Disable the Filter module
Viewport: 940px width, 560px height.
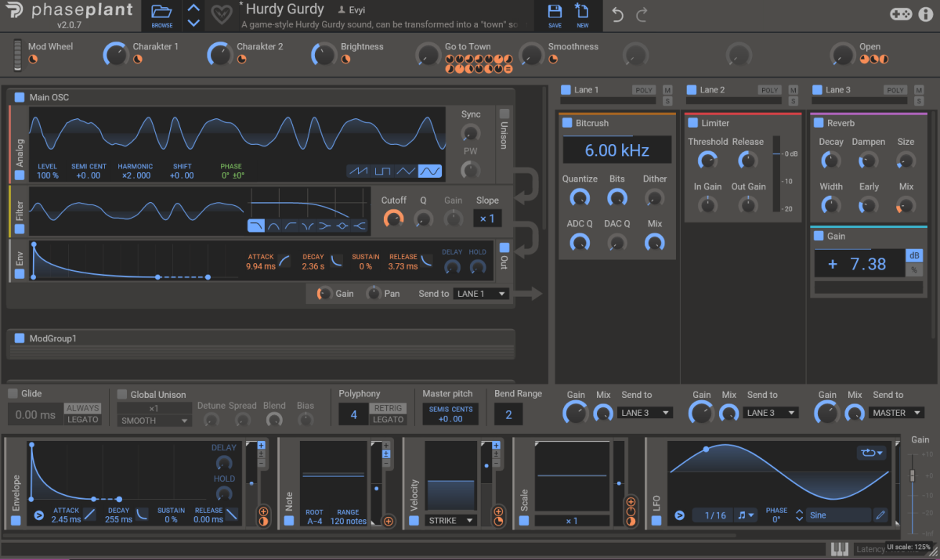[20, 229]
